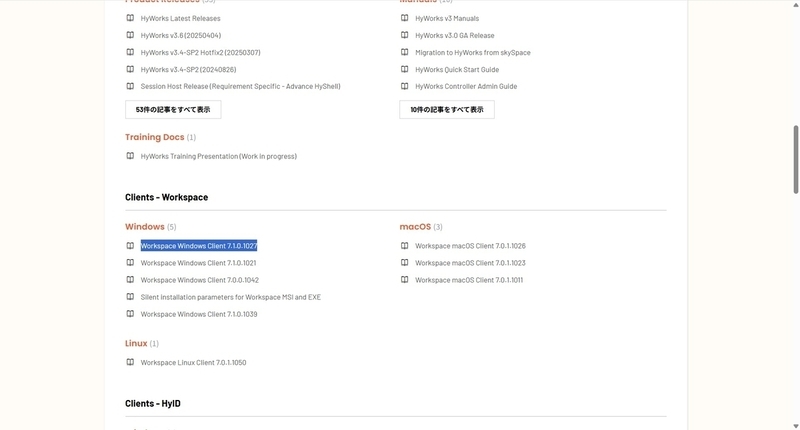This screenshot has height=430, width=800.
Task: Click book icon beside Linux Client 7.0.1.1050
Action: pos(130,362)
